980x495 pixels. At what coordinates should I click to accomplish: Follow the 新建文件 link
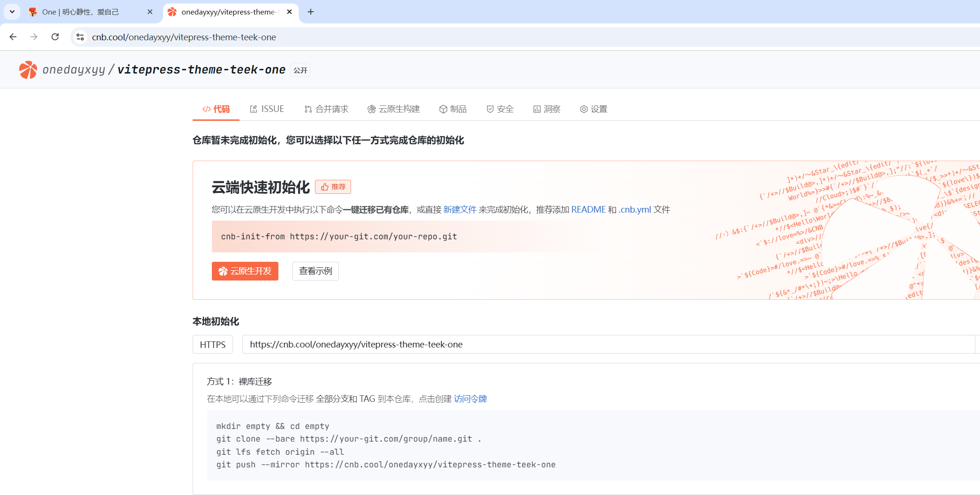(x=460, y=210)
